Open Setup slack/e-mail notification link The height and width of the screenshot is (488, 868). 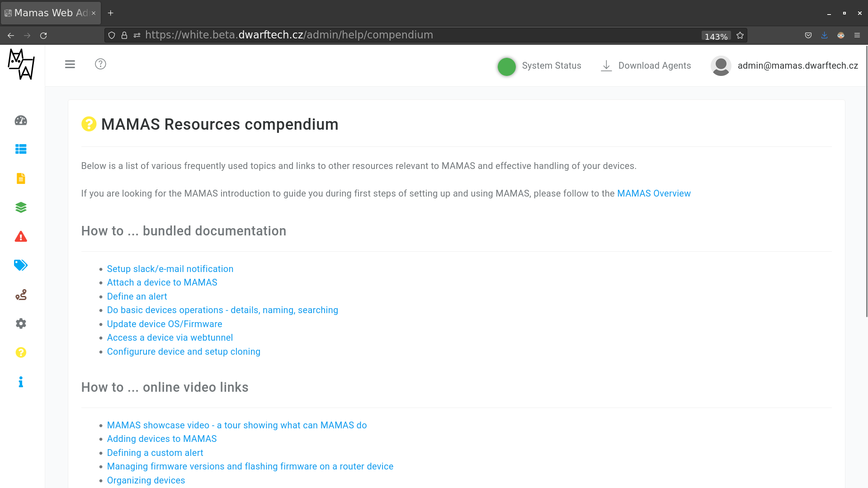pyautogui.click(x=170, y=269)
